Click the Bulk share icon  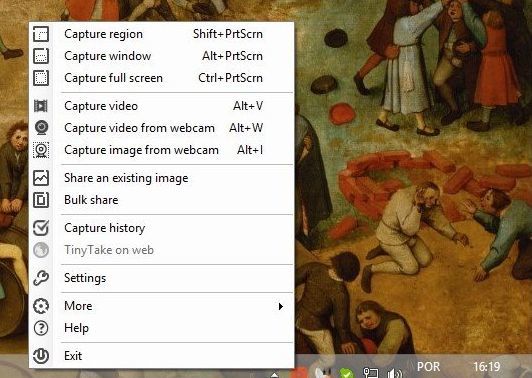[x=41, y=200]
